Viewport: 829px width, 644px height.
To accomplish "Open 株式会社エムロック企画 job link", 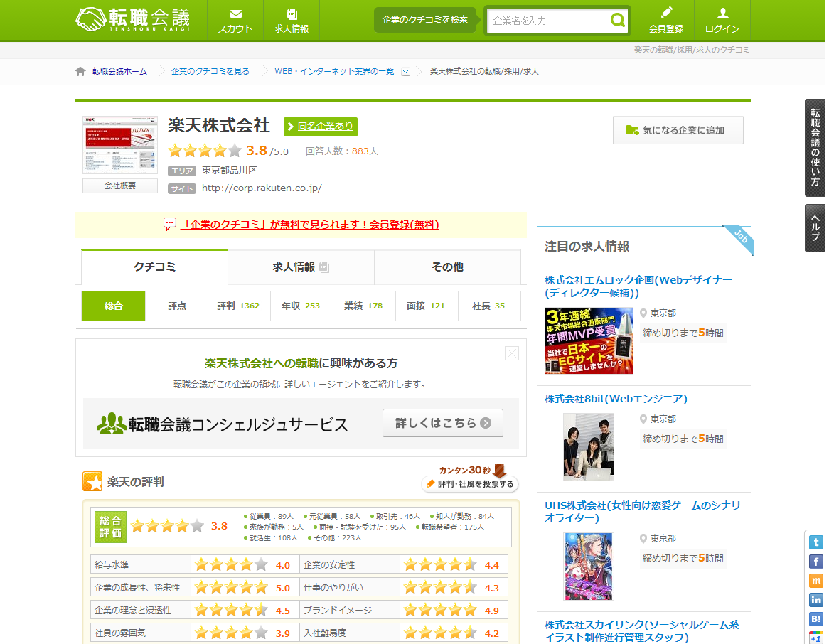I will (x=638, y=286).
